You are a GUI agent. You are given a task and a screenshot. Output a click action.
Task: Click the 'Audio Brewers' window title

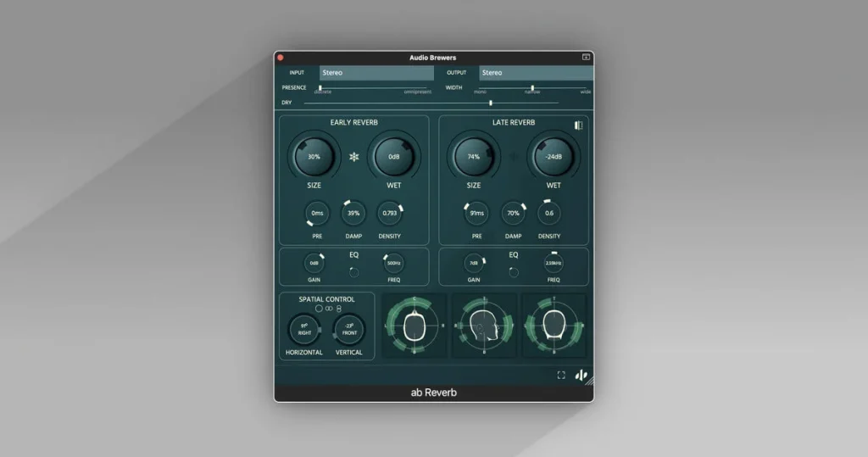[x=433, y=58]
